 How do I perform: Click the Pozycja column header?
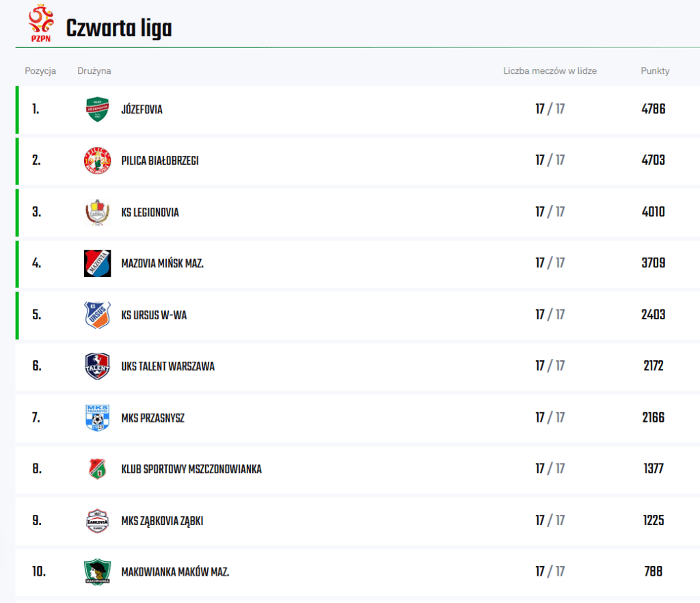click(x=40, y=71)
